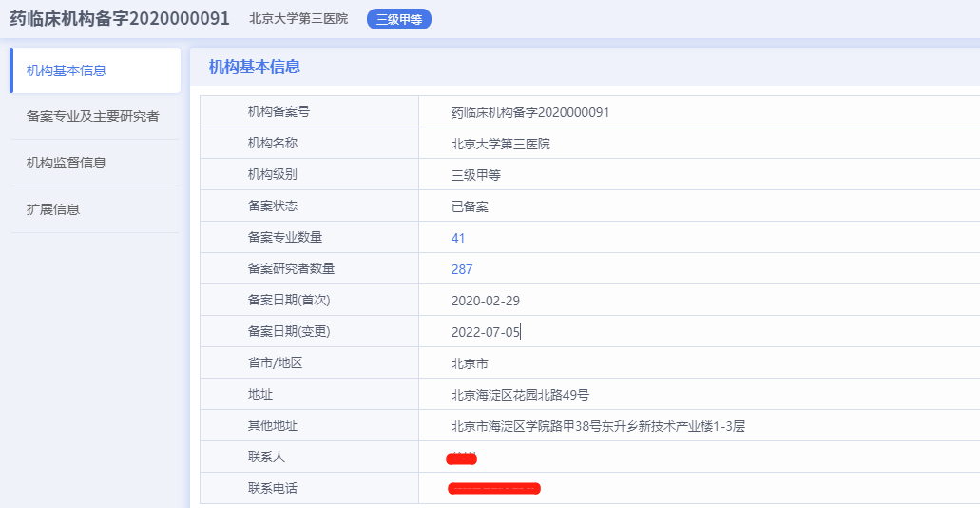Select the value 北京市
The image size is (980, 508).
click(470, 362)
